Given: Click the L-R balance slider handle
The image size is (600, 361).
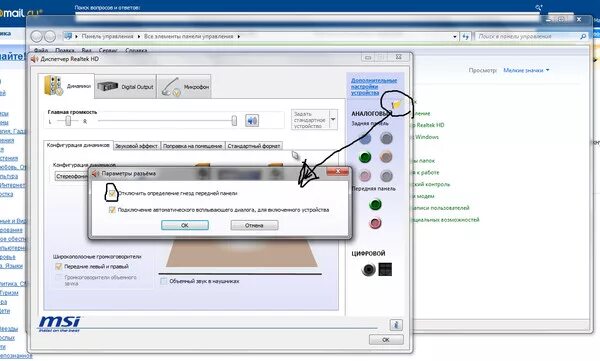Looking at the screenshot, I should 68,121.
